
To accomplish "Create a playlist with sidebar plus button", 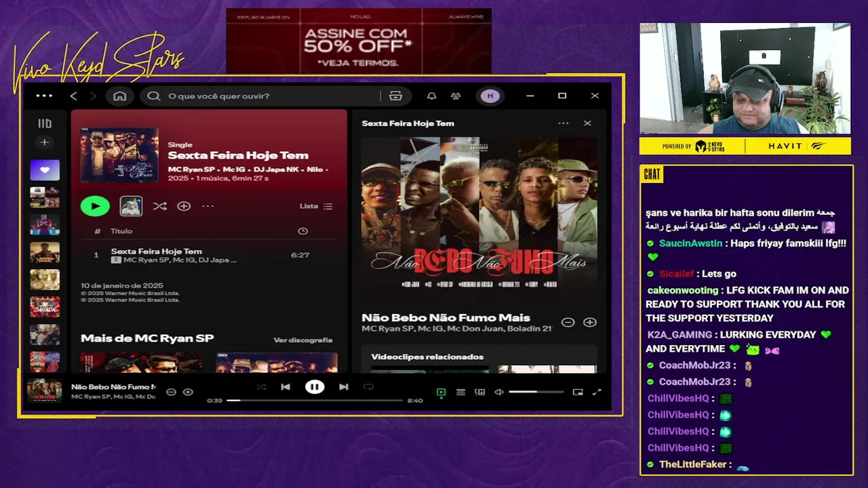I will (45, 142).
